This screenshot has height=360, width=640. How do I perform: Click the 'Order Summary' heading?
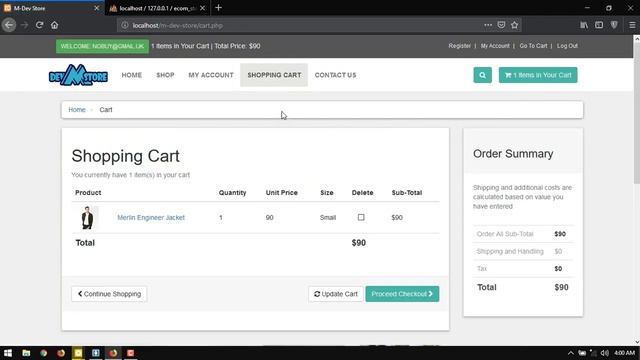[513, 153]
